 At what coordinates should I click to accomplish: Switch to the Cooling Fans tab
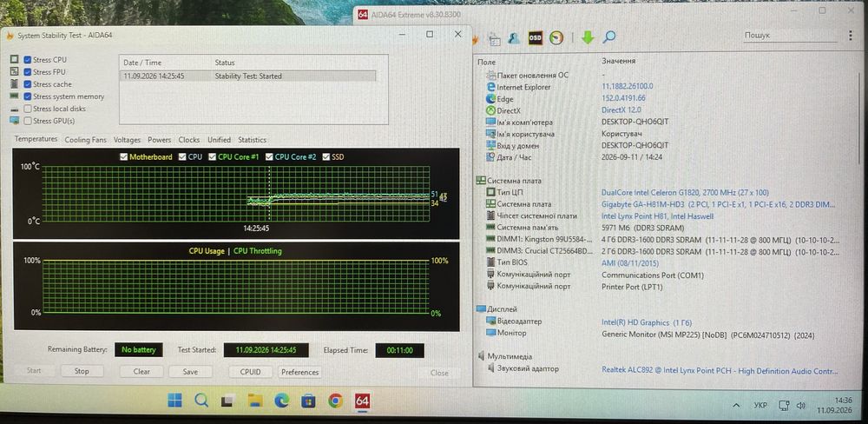click(85, 140)
